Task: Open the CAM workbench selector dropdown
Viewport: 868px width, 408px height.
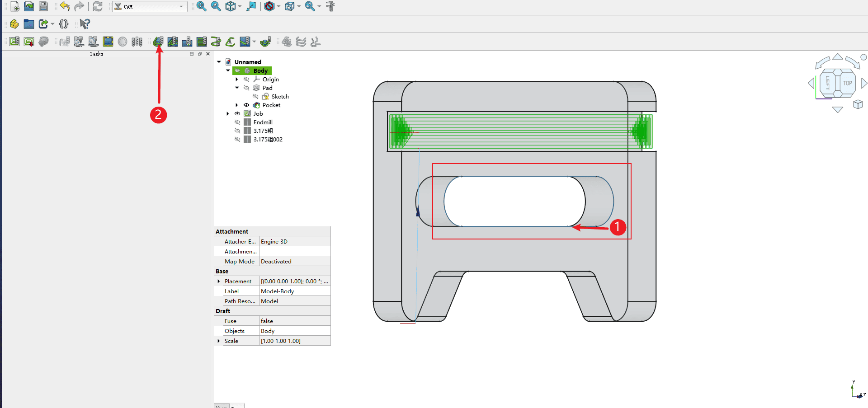Action: (150, 7)
